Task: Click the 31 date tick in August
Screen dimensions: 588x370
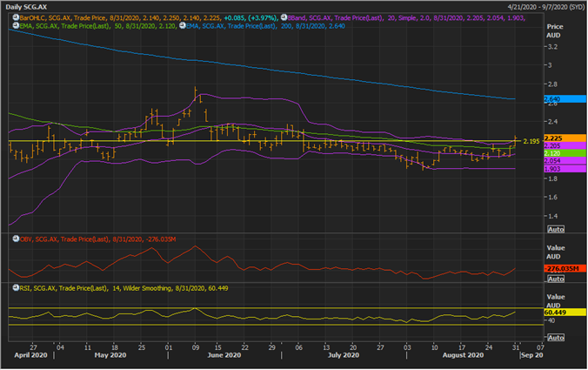Action: pos(516,347)
